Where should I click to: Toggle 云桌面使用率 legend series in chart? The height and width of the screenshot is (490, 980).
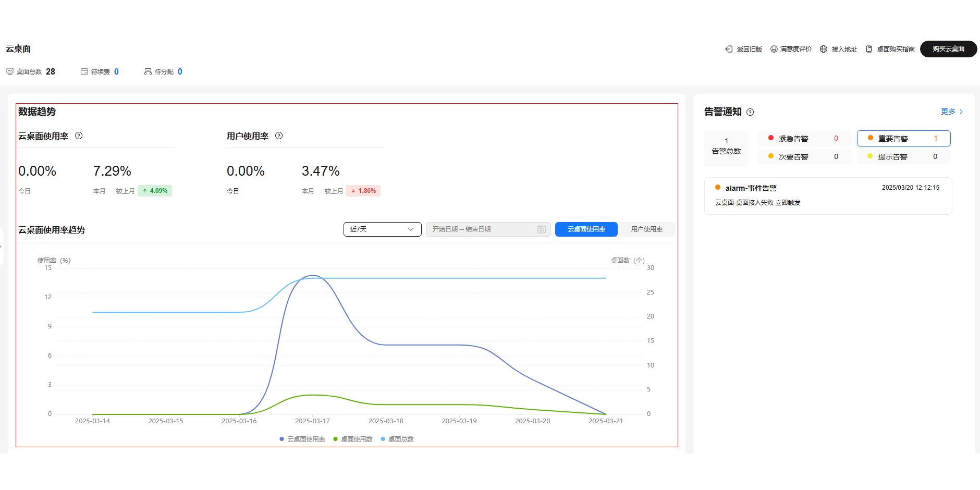tap(302, 439)
